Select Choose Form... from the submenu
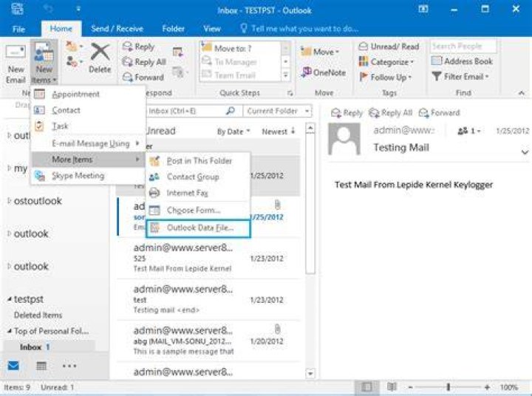The height and width of the screenshot is (396, 532). tap(199, 211)
